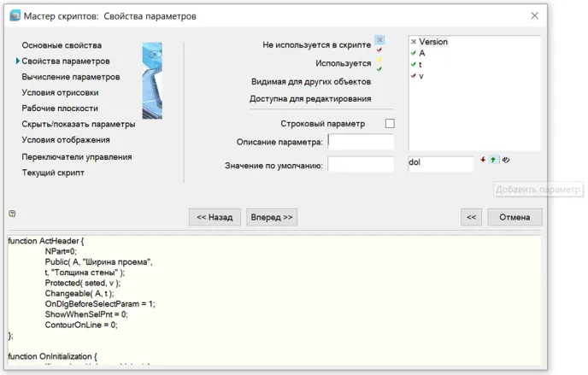The height and width of the screenshot is (375, 588).
Task: Open the 'Основные свойства' wizard page
Action: pyautogui.click(x=62, y=45)
